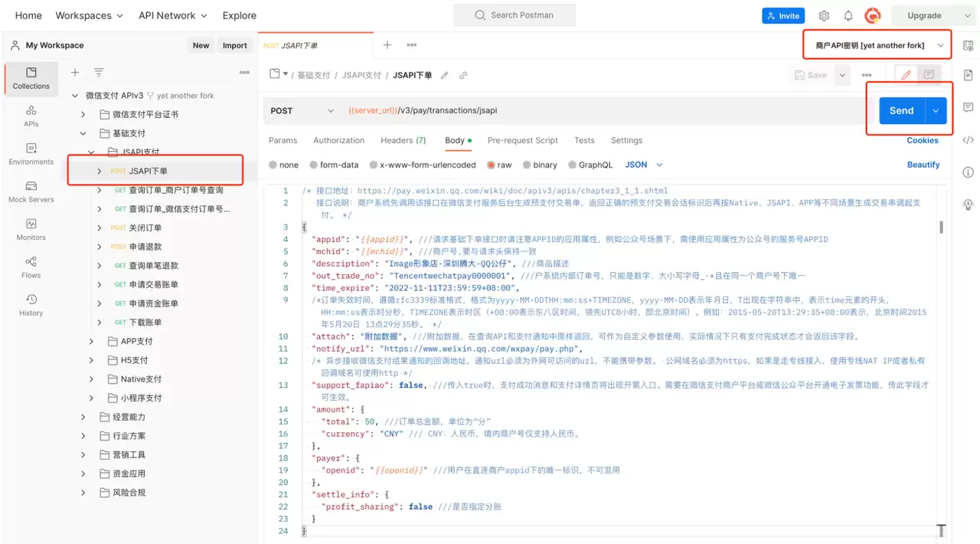Viewport: 980px width, 544px height.
Task: Switch to the Pre-request Script tab
Action: pos(523,140)
